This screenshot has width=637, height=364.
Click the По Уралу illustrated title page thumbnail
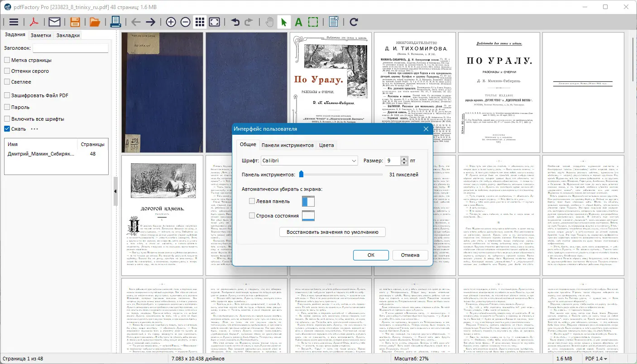coord(330,92)
